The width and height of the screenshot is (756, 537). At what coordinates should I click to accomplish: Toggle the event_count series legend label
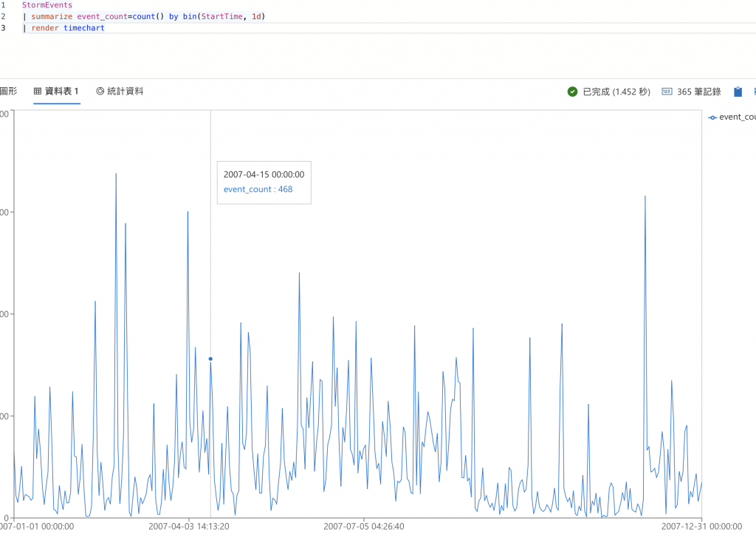click(738, 117)
